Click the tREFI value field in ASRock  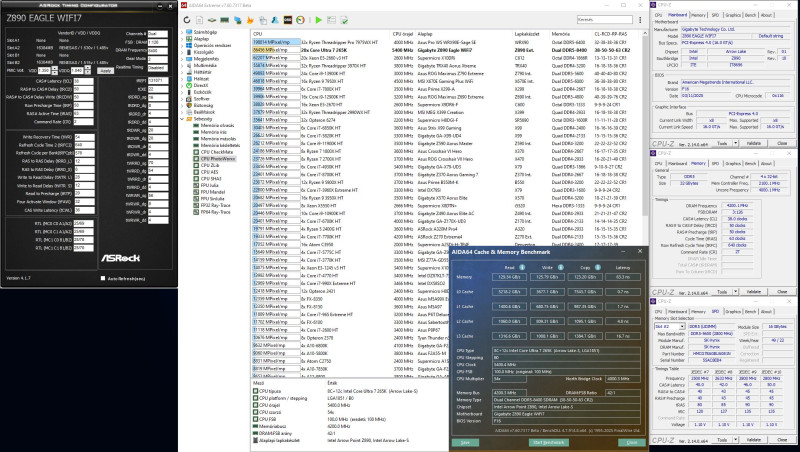coord(158,81)
